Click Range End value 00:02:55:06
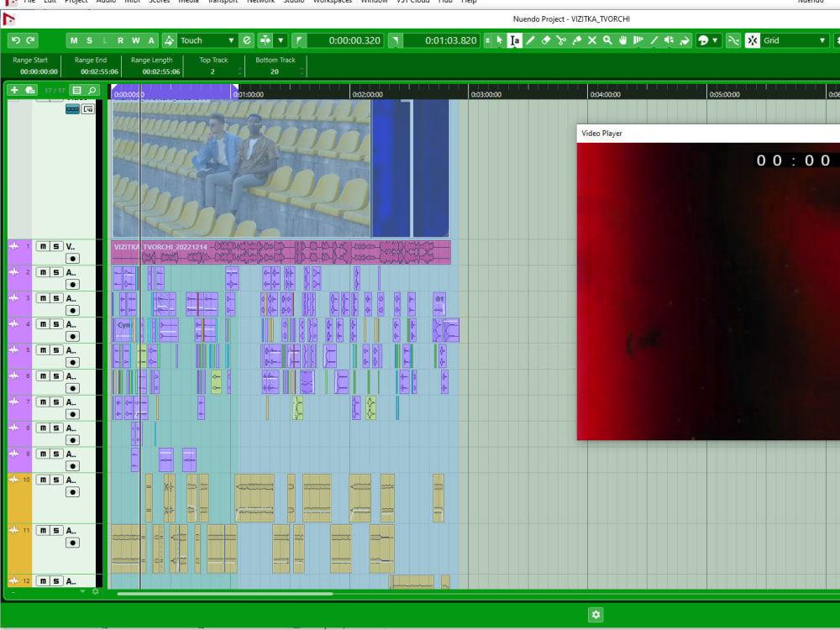The image size is (840, 630). pyautogui.click(x=99, y=71)
